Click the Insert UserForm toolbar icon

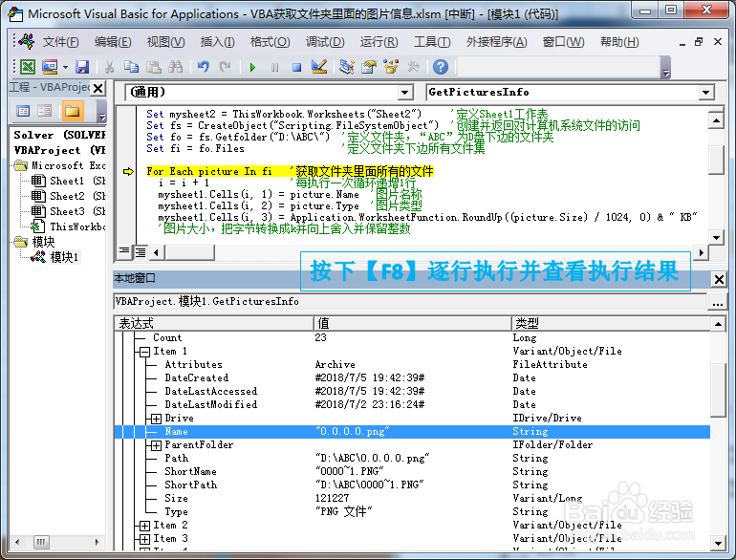tap(50, 67)
